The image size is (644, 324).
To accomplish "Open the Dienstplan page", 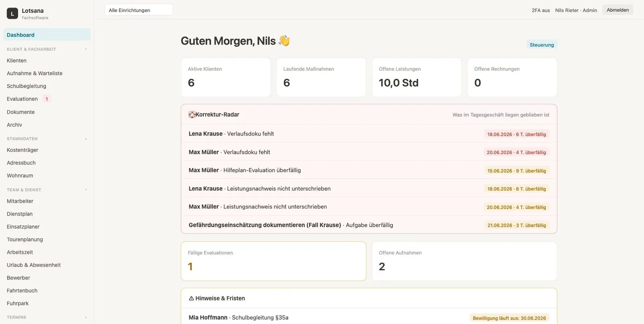I will (x=47, y=214).
